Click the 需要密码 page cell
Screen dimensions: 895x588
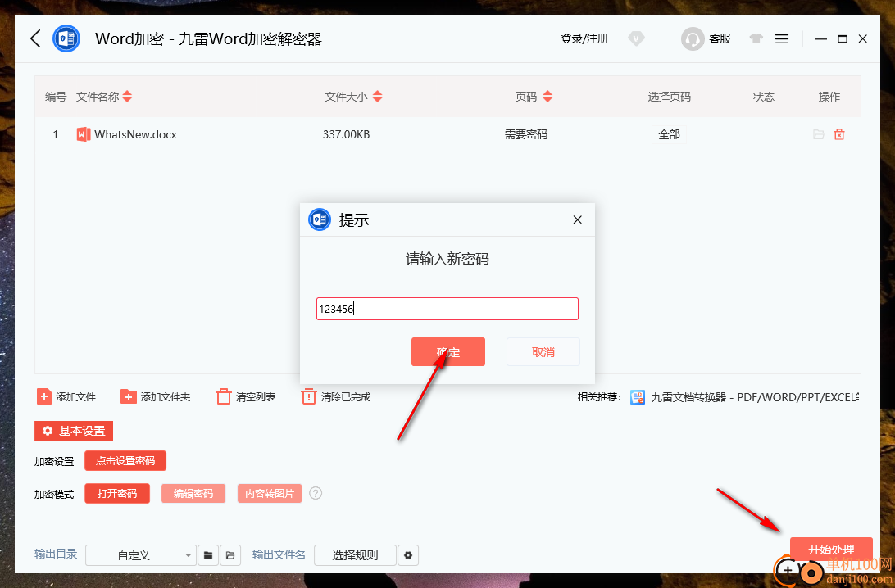525,134
